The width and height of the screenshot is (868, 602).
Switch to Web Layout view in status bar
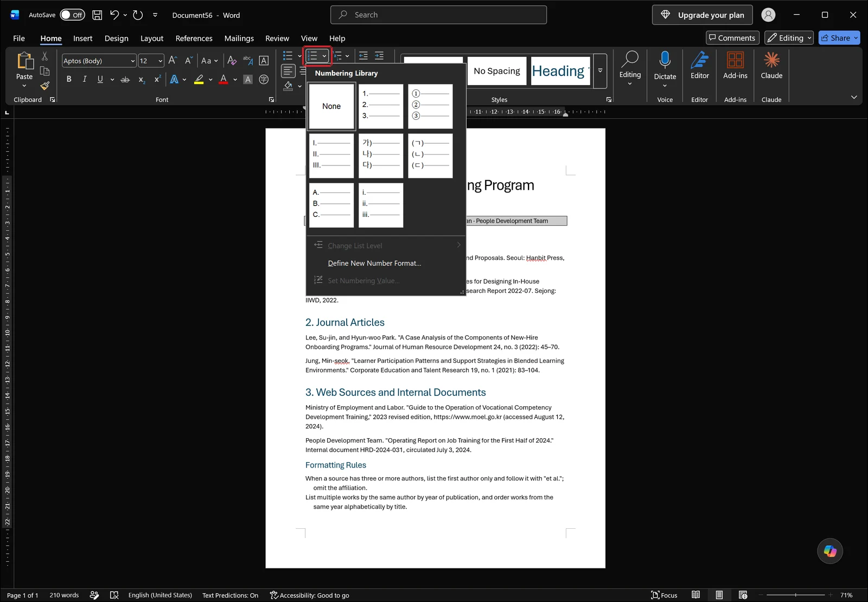743,595
